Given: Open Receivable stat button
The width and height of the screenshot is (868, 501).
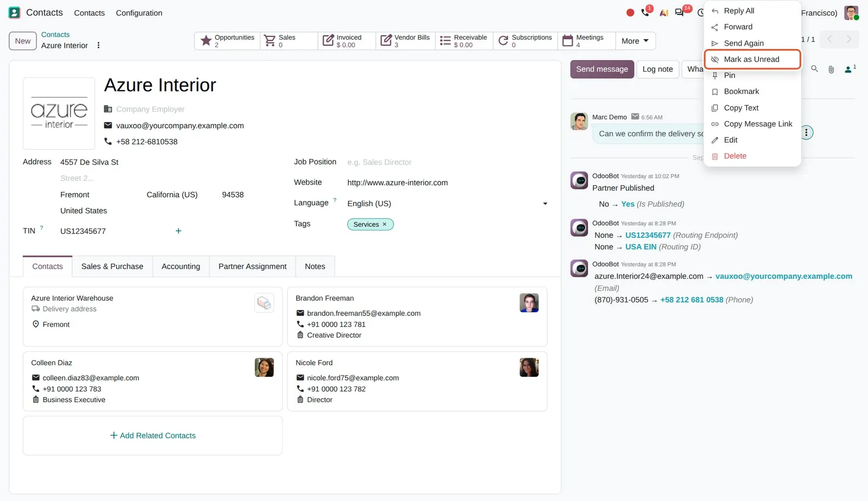Looking at the screenshot, I should click(x=464, y=41).
